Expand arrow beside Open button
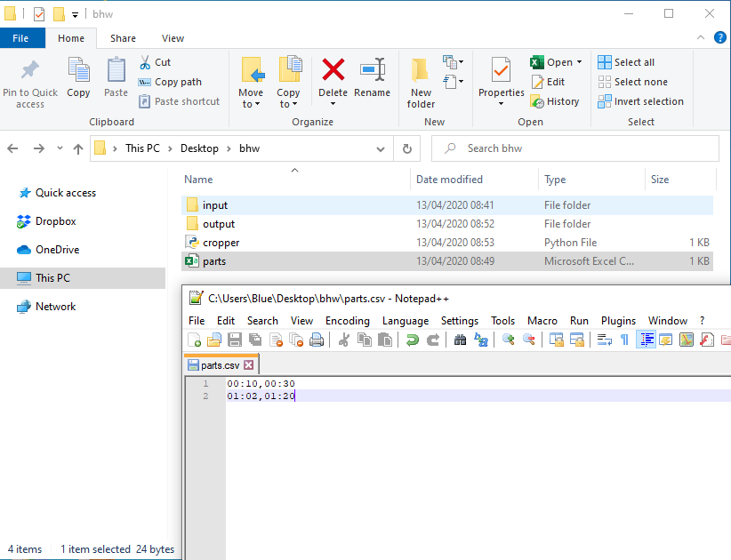Viewport: 731px width, 560px height. tap(580, 62)
